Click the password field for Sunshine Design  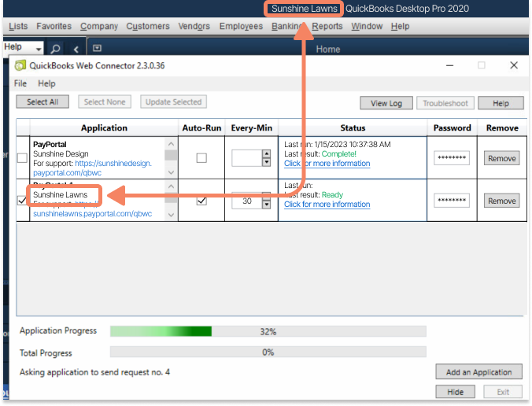coord(452,158)
